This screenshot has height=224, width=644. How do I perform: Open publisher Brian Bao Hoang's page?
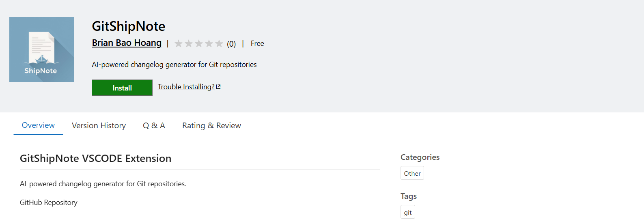pos(127,43)
